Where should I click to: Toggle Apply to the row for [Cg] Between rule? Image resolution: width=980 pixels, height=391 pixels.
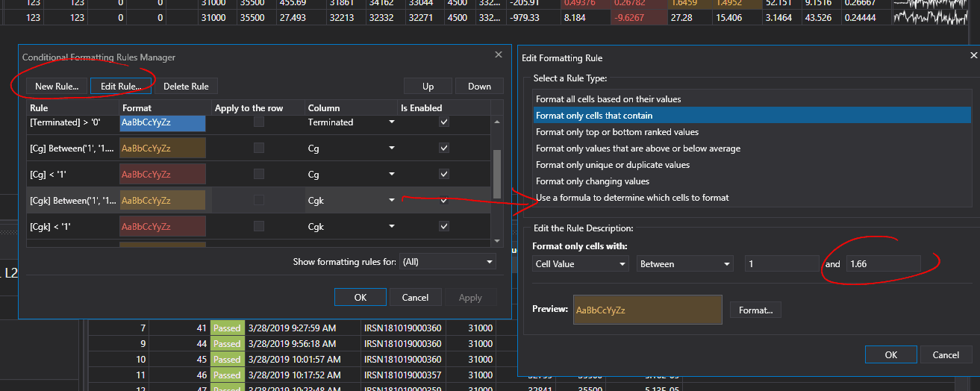(258, 148)
